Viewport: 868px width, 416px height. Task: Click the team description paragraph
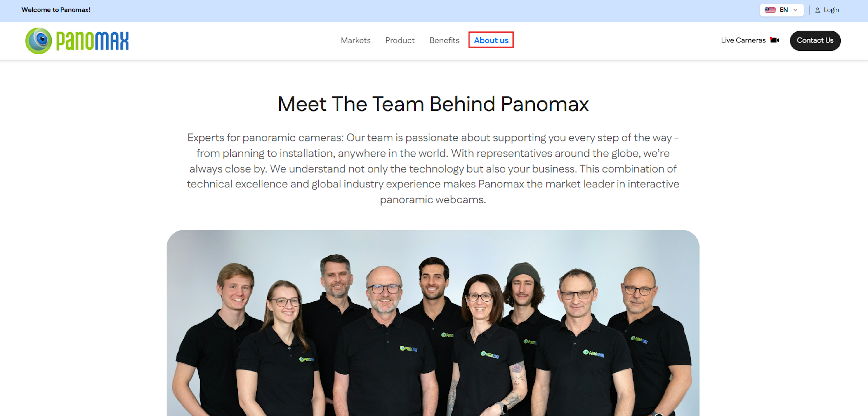[433, 168]
